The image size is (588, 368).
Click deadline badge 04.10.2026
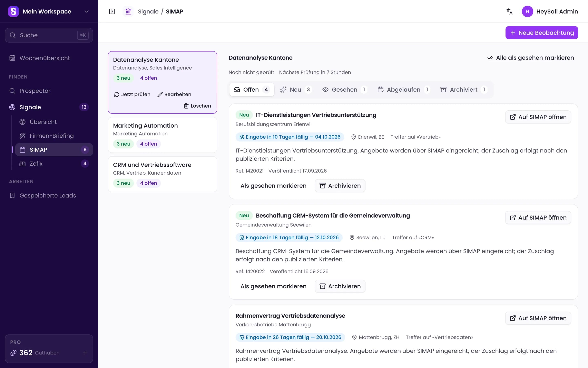coord(290,137)
